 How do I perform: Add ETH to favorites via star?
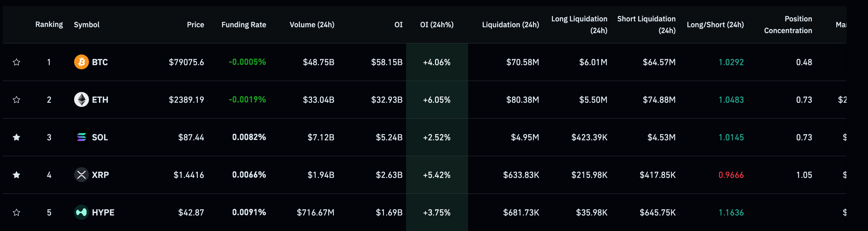[16, 100]
